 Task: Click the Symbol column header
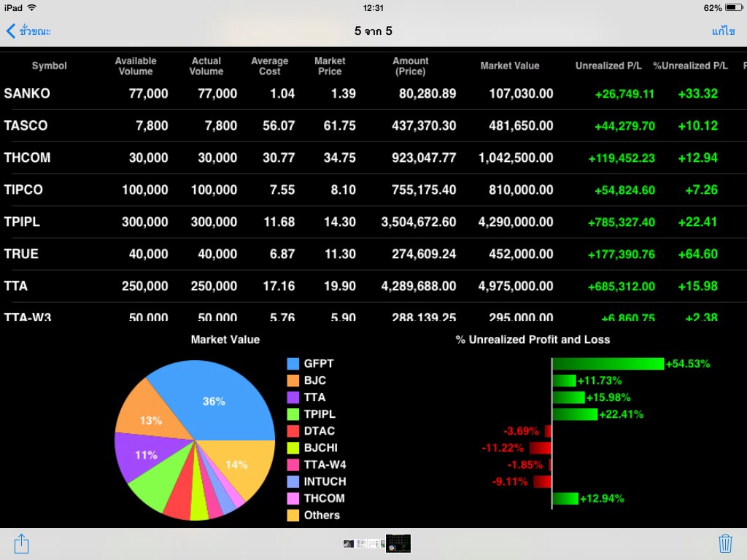point(49,66)
